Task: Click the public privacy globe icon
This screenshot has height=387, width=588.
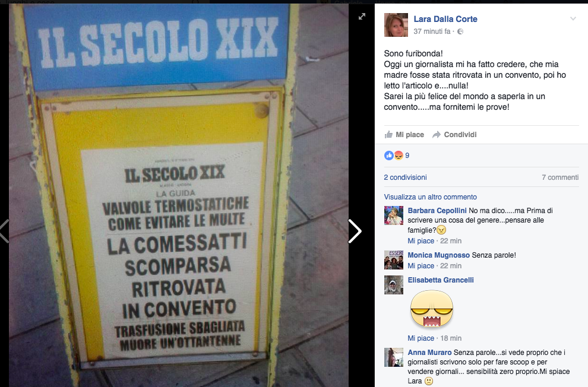Action: tap(460, 32)
